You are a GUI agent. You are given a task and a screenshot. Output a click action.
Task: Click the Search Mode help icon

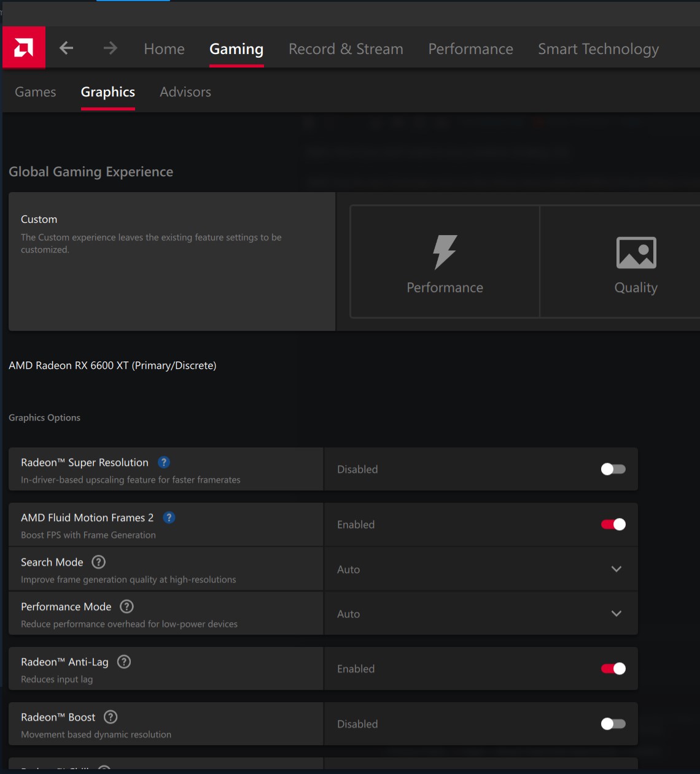click(x=98, y=562)
